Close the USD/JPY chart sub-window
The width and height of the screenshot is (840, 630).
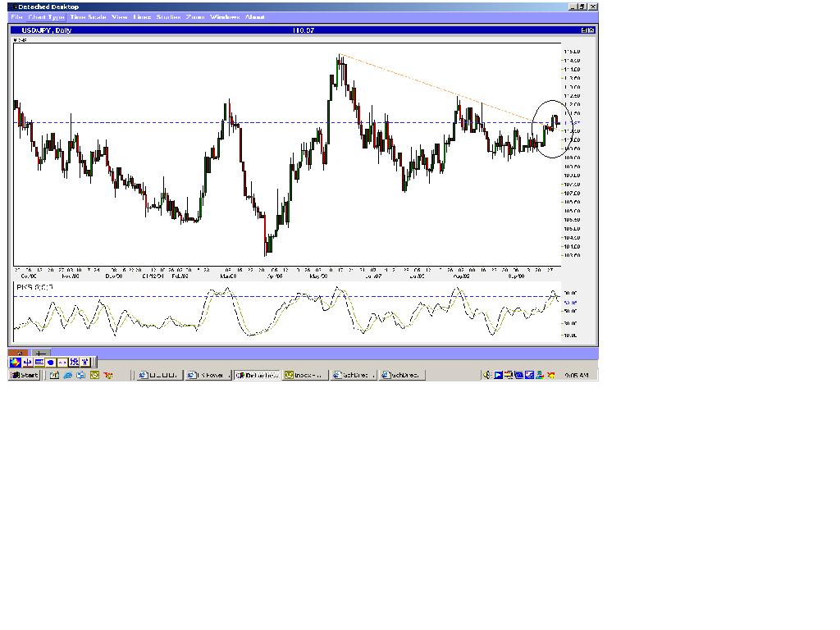(591, 30)
